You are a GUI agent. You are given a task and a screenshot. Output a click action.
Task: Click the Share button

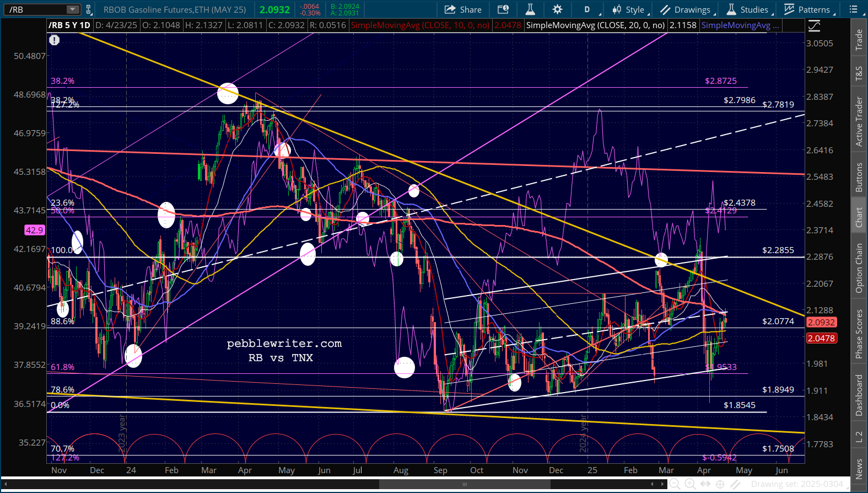point(463,9)
